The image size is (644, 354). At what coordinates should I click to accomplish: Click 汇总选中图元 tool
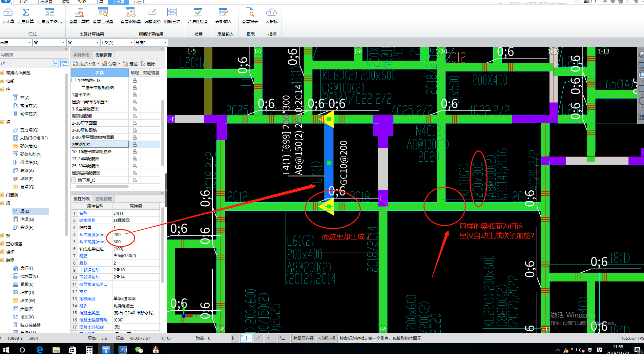point(49,16)
